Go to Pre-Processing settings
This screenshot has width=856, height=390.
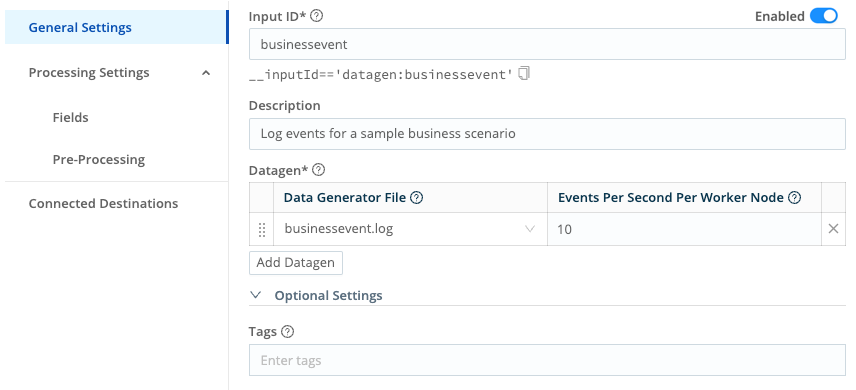tap(99, 159)
